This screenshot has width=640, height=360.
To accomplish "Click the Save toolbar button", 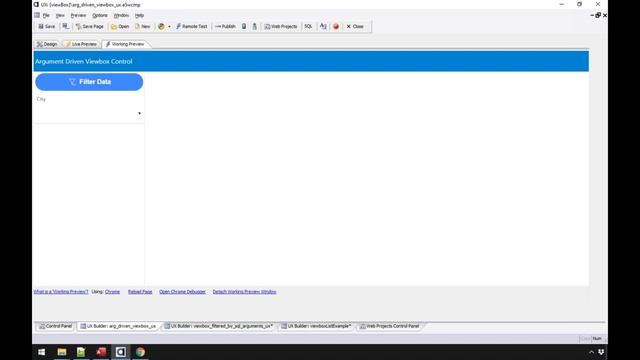I will tap(47, 27).
